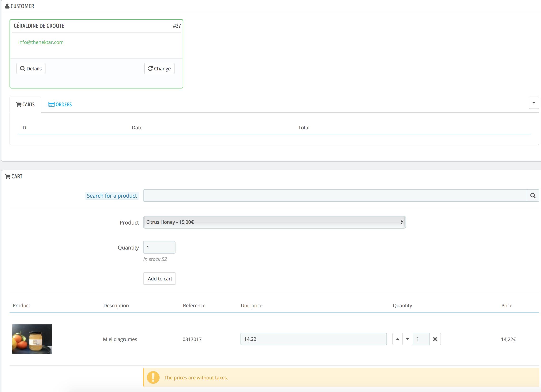Click the product search magnifier icon

(533, 196)
